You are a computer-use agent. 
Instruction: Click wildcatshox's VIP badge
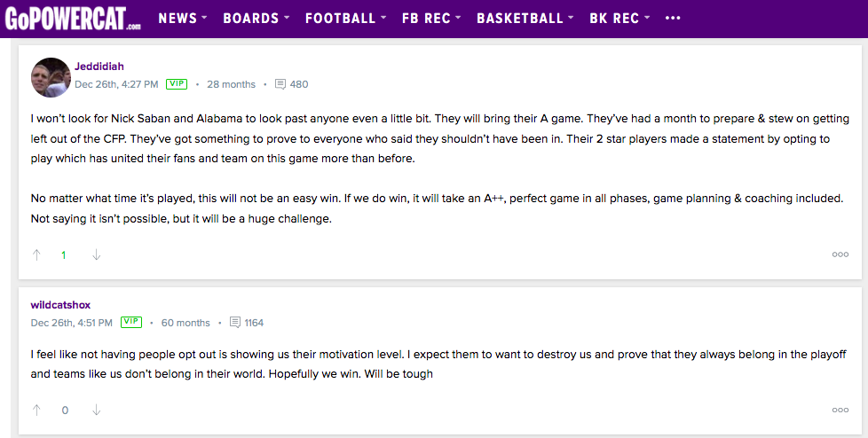tap(131, 323)
